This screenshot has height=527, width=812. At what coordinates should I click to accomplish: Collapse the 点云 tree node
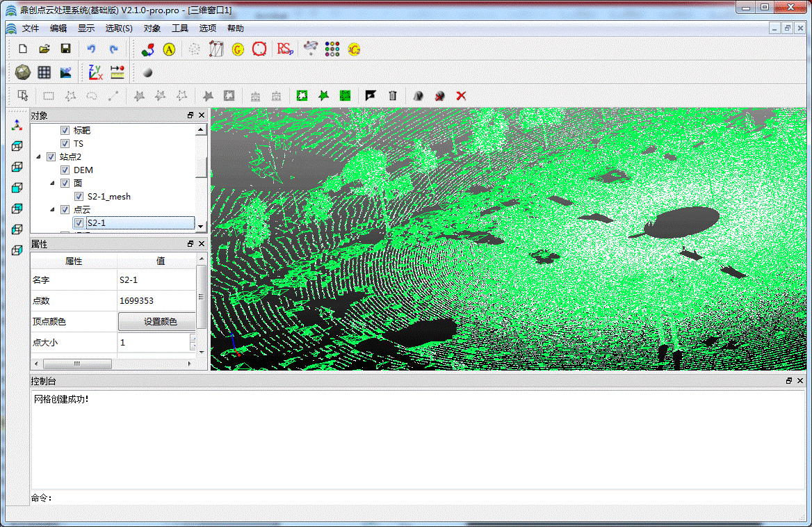point(52,209)
